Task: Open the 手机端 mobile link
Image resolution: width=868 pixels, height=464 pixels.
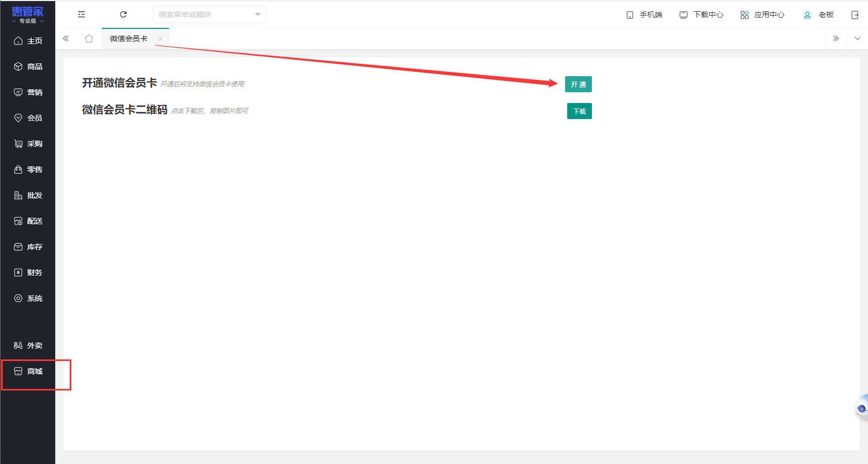Action: pyautogui.click(x=644, y=15)
